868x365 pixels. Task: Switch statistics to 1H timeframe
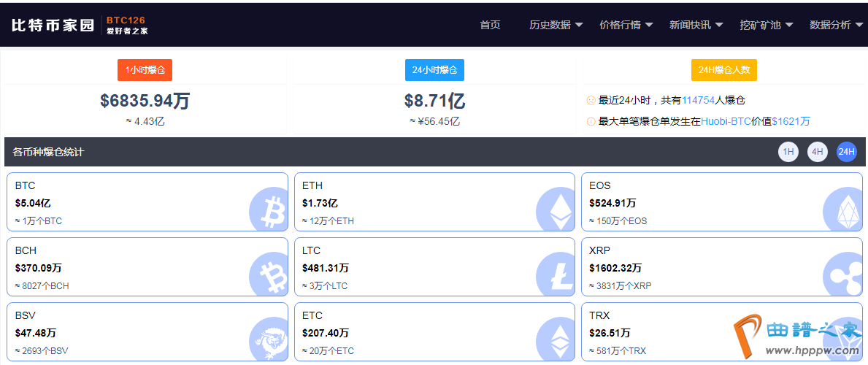788,152
